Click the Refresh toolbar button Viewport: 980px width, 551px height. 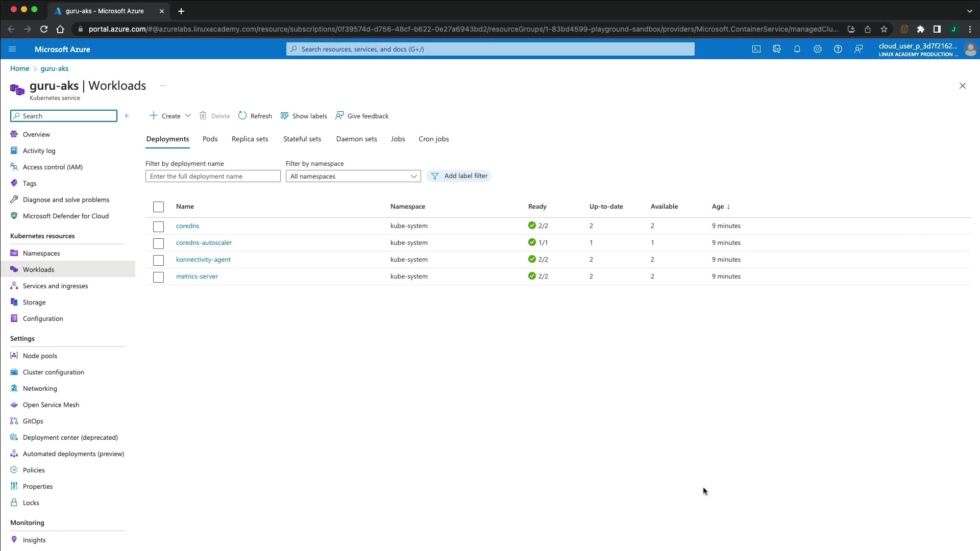point(255,116)
